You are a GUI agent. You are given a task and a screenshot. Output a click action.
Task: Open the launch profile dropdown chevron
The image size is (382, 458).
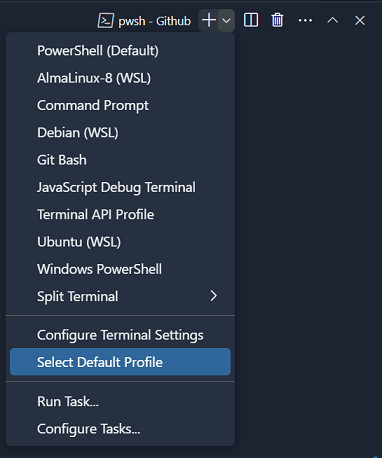point(226,21)
